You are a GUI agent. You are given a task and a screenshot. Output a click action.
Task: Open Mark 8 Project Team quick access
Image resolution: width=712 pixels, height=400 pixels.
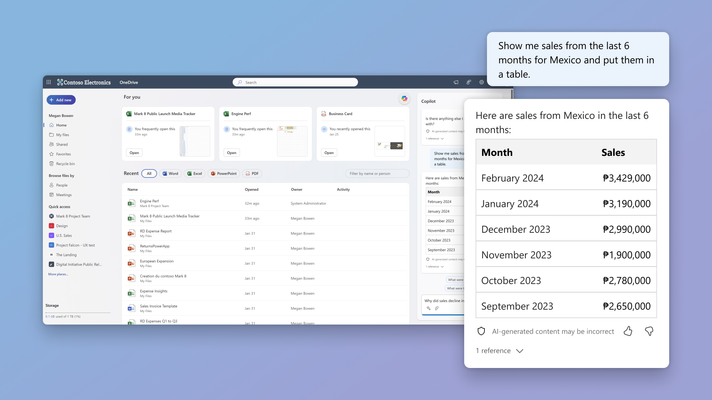(x=69, y=216)
